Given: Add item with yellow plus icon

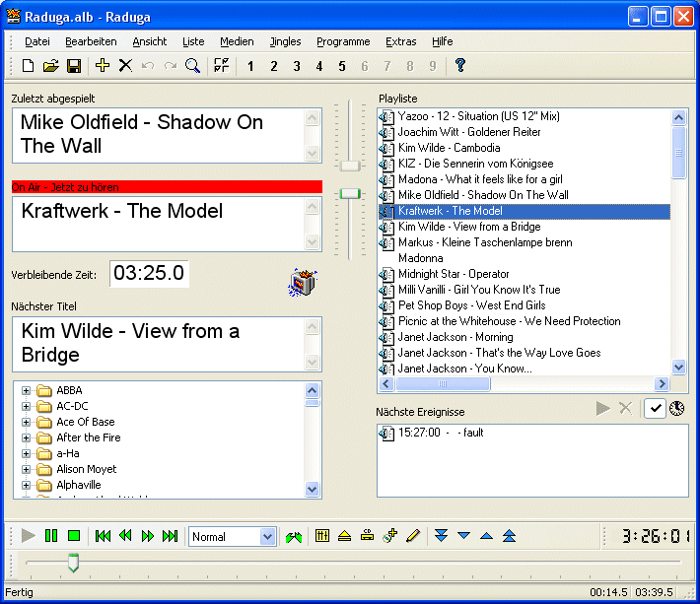Looking at the screenshot, I should point(103,66).
